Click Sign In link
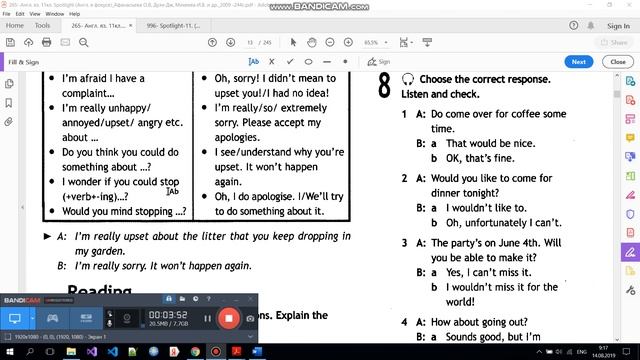This screenshot has height=360, width=640. pos(618,26)
